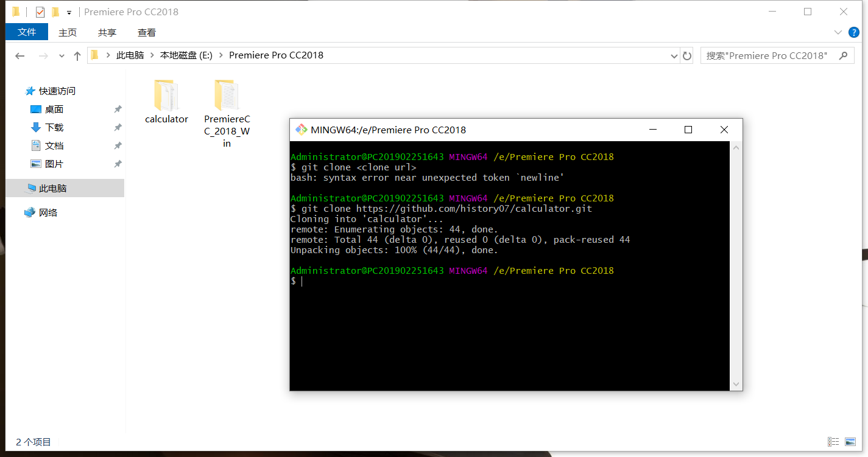Image resolution: width=868 pixels, height=457 pixels.
Task: Expand the chevron after 本地磁盘 (E:) in path
Action: coord(221,55)
